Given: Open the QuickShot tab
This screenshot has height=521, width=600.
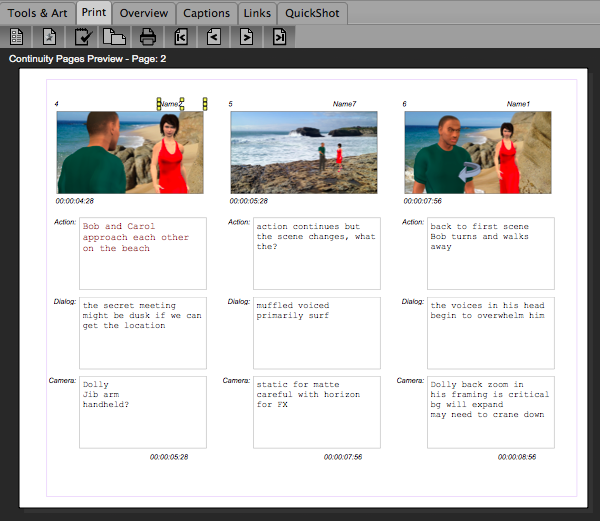Looking at the screenshot, I should pyautogui.click(x=312, y=13).
